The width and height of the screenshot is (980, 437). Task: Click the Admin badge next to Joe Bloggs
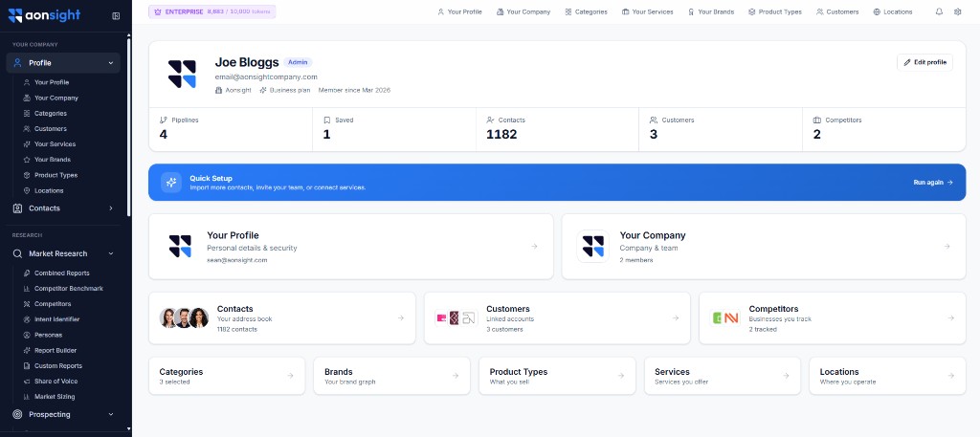[x=298, y=62]
